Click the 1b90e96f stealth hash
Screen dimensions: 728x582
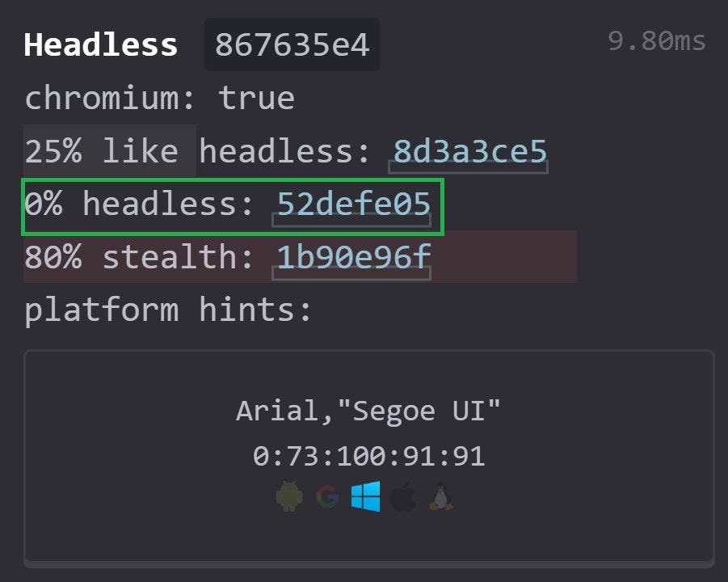(x=351, y=258)
